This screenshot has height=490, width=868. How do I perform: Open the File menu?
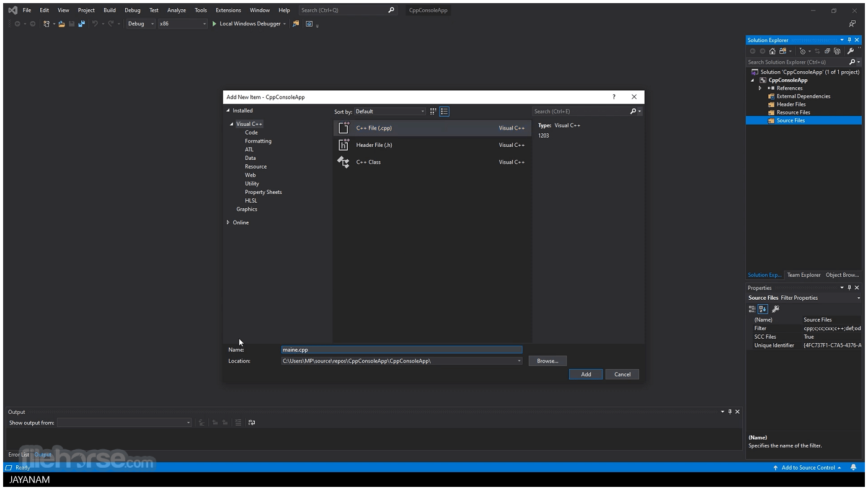click(27, 10)
